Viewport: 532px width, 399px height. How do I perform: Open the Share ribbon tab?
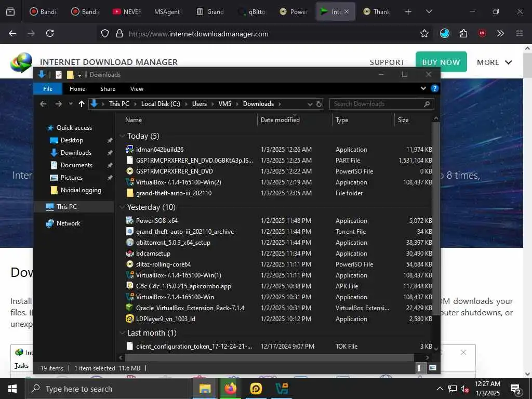[108, 89]
